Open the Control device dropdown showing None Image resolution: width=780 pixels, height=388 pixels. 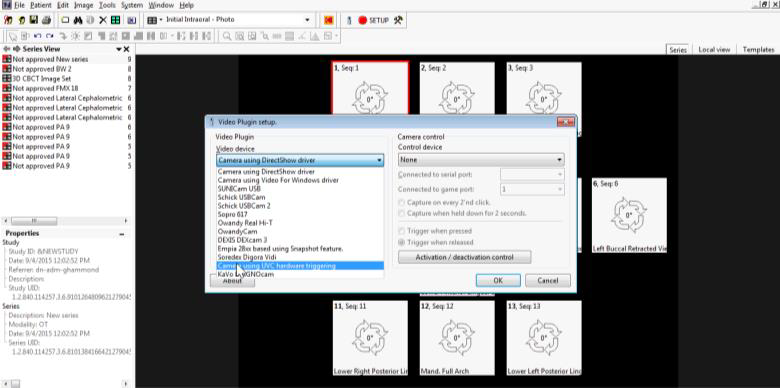481,160
